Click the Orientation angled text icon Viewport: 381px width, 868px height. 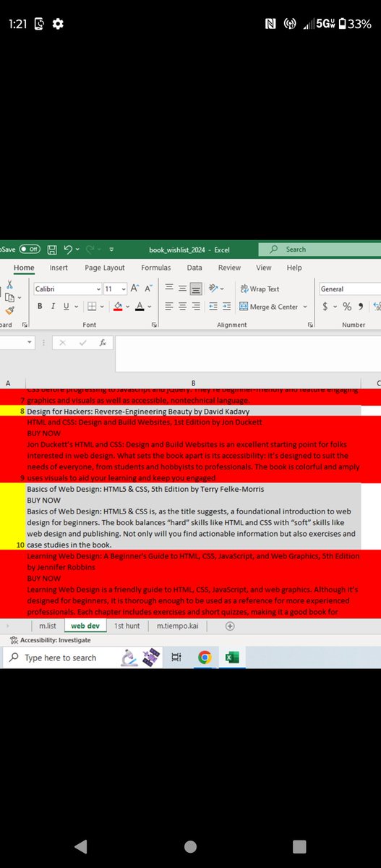[214, 289]
